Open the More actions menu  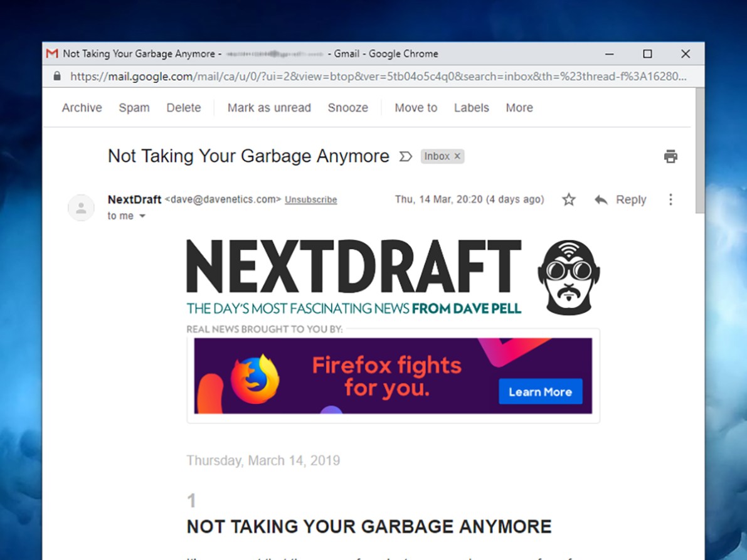(519, 108)
